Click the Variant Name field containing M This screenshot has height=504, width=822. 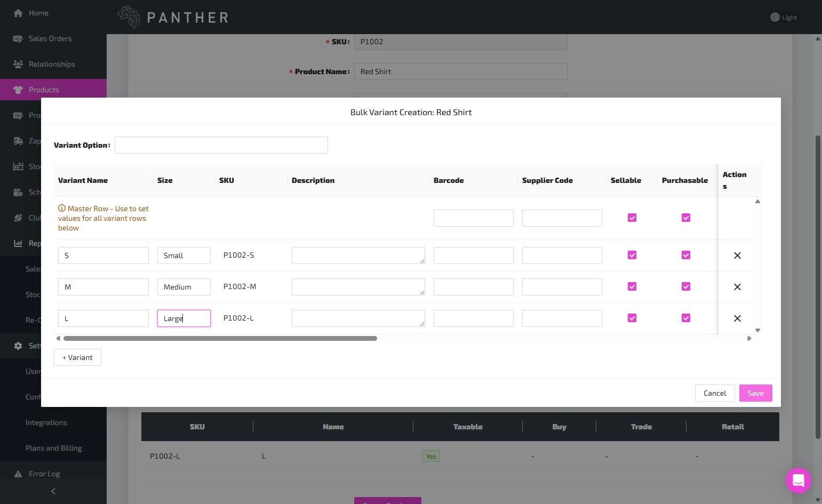click(103, 287)
